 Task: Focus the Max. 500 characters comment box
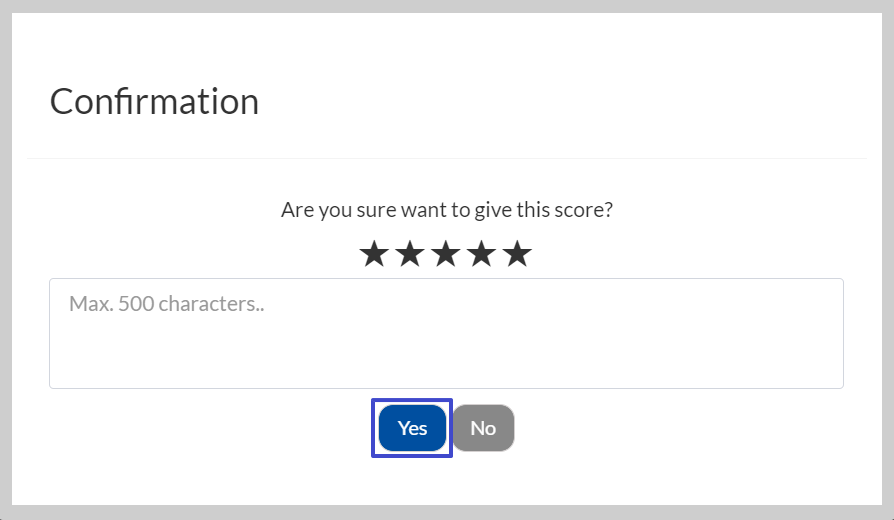[x=446, y=334]
